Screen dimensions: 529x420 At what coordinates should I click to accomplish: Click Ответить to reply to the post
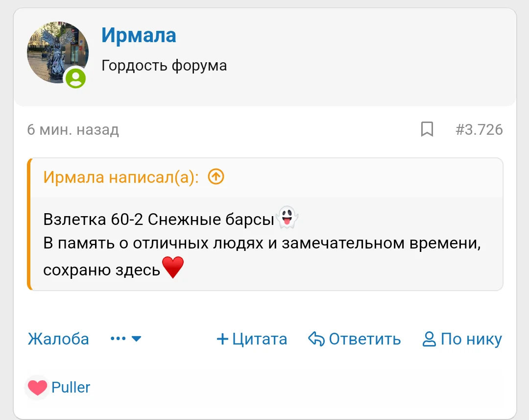point(365,338)
